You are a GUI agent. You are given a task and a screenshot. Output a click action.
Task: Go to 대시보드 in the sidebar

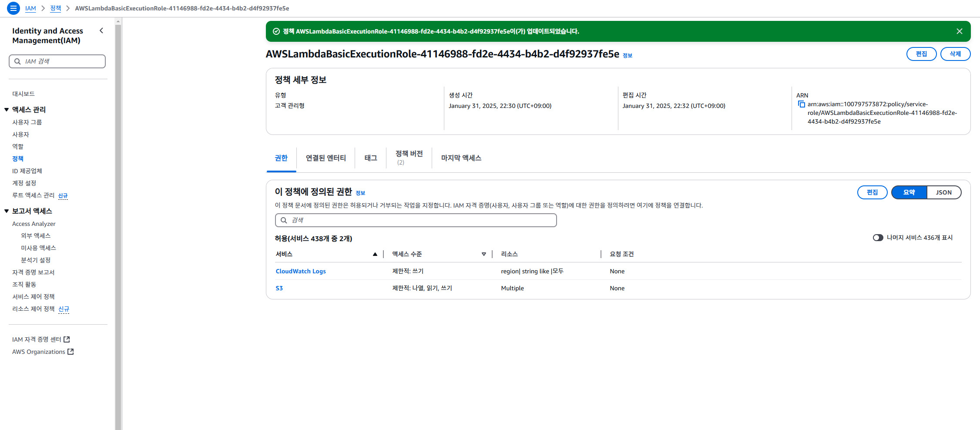tap(23, 94)
